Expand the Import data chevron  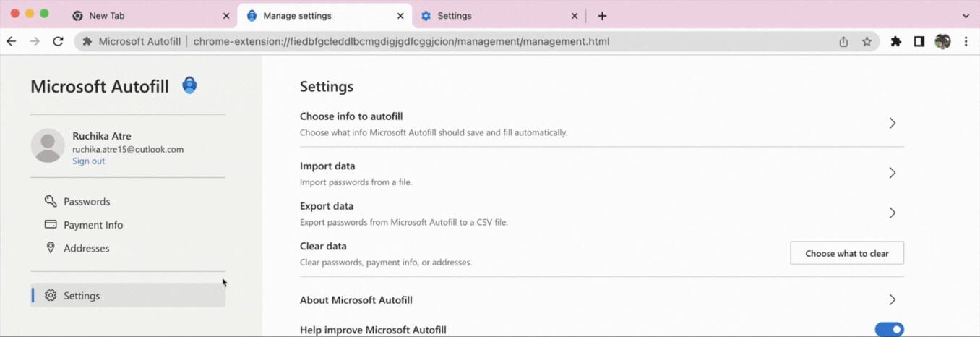point(893,173)
